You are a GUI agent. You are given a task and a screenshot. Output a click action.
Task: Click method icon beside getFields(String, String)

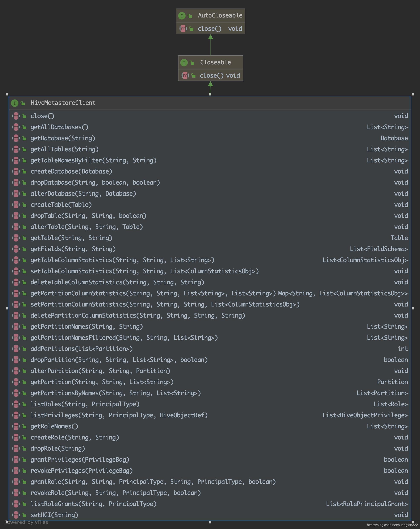(x=16, y=249)
